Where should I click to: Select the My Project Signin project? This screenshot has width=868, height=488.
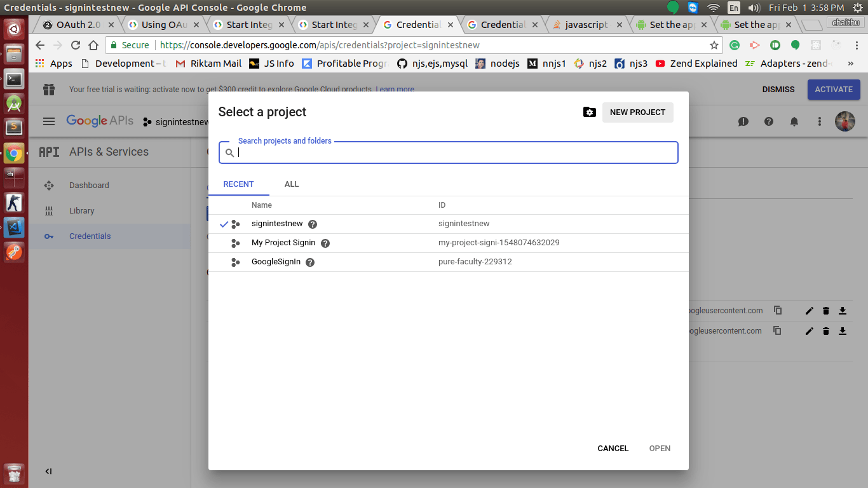(283, 243)
